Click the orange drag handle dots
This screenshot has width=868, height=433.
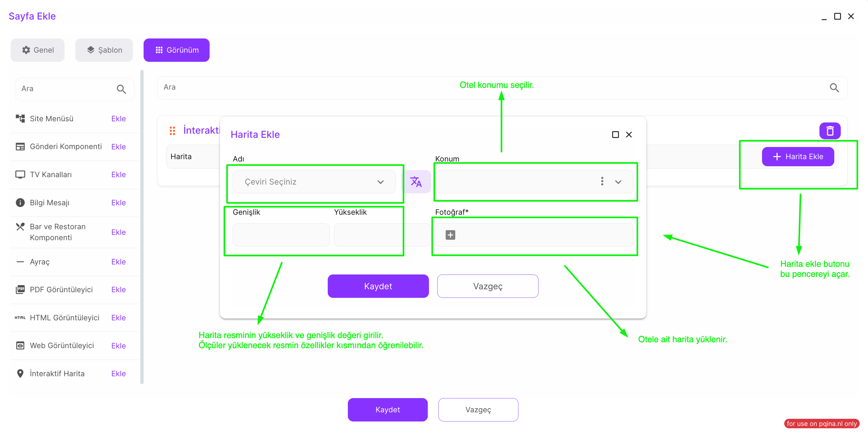pos(172,131)
